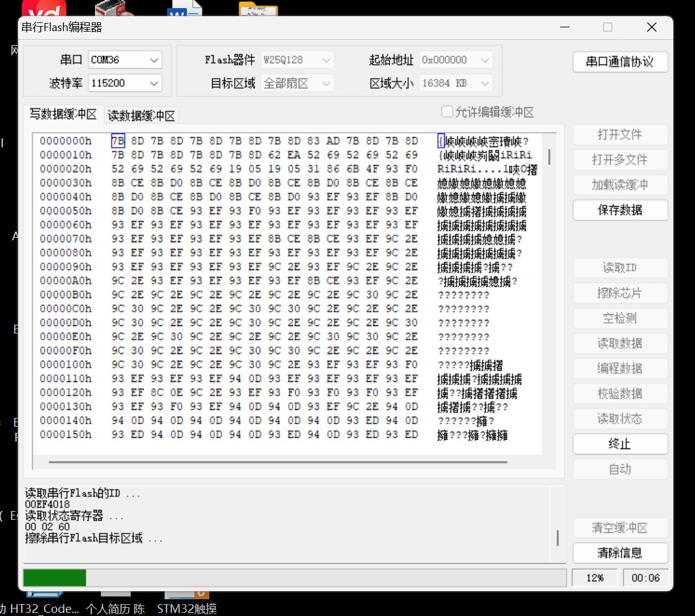Click the 清空缓冲区 button
The image size is (695, 616).
click(x=620, y=528)
